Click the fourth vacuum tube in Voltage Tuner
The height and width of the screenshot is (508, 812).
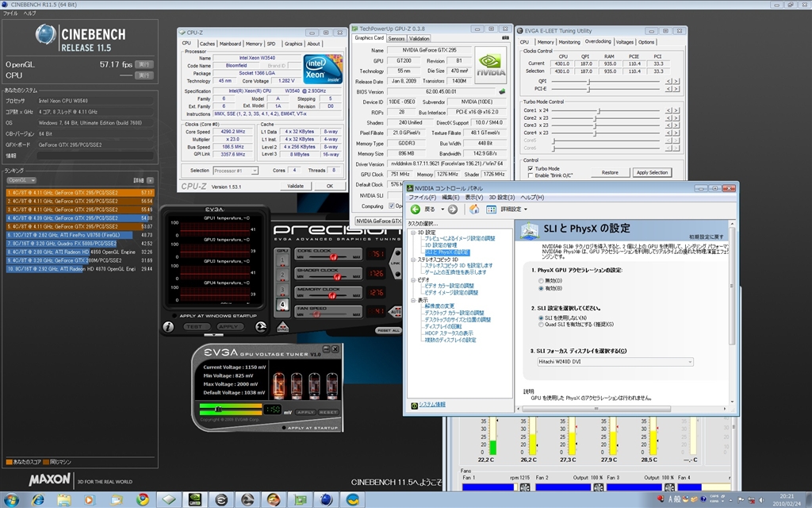331,385
